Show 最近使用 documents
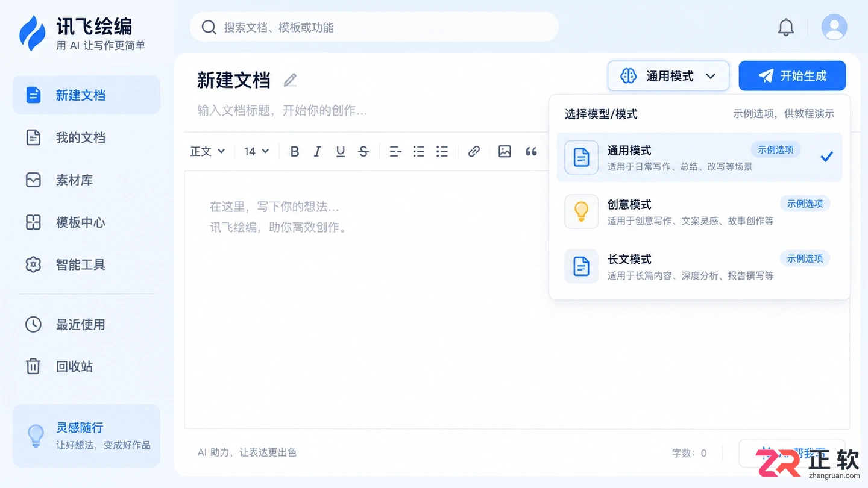868x488 pixels. pos(86,324)
